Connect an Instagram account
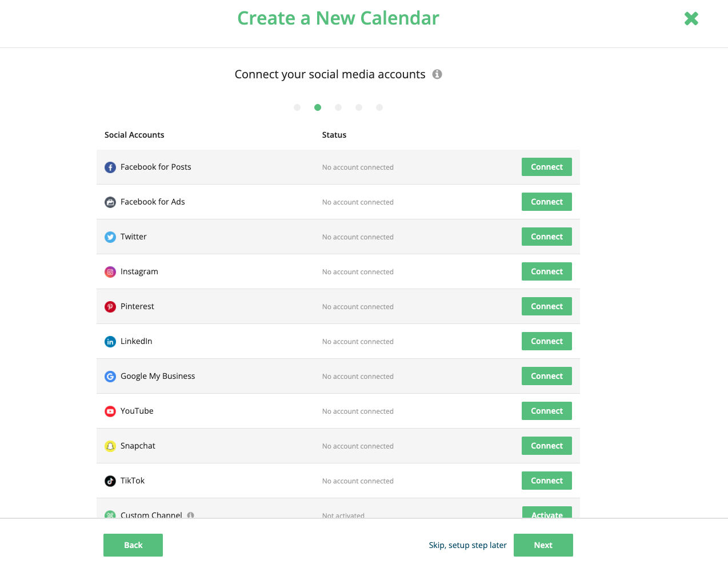This screenshot has width=728, height=568. (546, 271)
